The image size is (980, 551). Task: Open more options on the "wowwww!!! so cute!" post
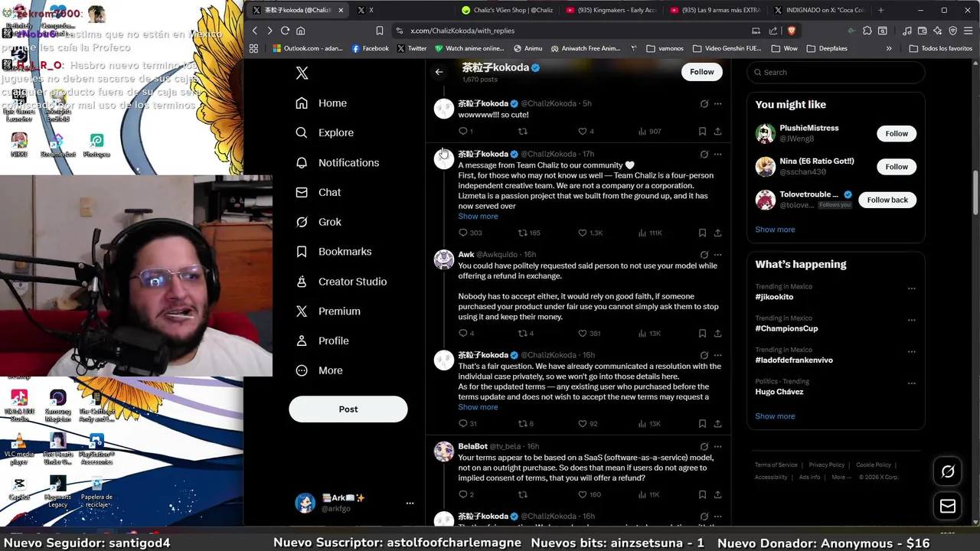tap(717, 104)
